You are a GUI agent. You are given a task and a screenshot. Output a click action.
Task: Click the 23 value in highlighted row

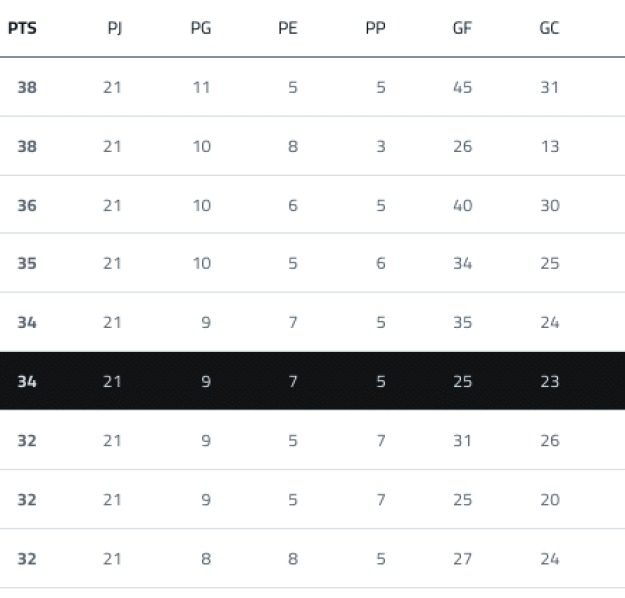549,381
